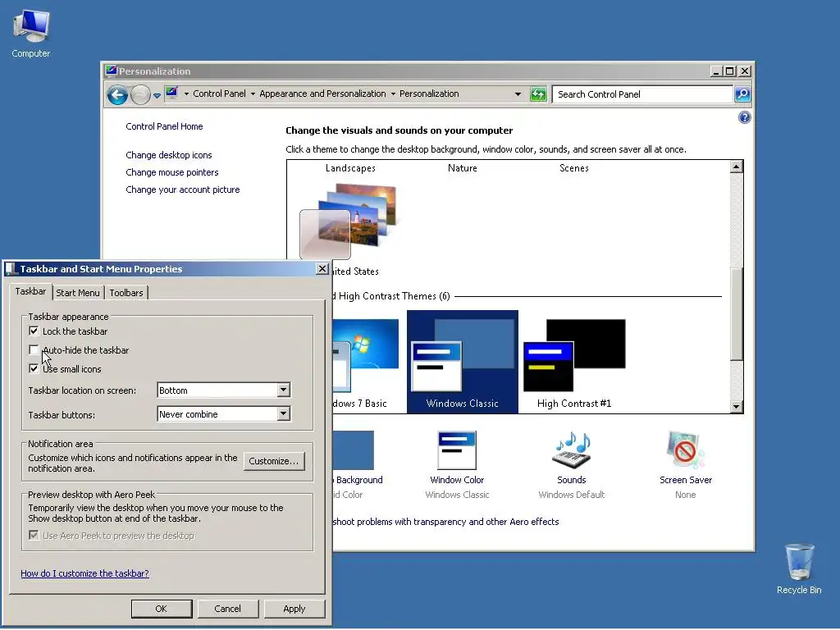
Task: Open the address bar history dropdown arrow
Action: pyautogui.click(x=518, y=94)
